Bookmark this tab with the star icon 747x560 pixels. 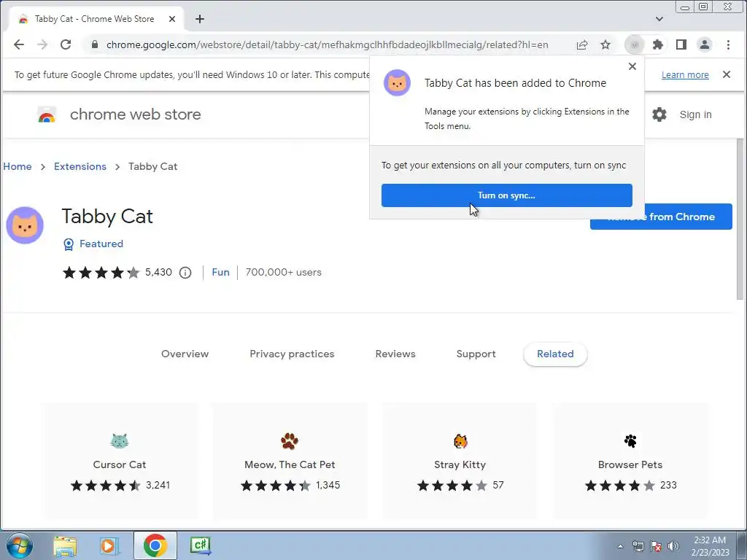[605, 44]
